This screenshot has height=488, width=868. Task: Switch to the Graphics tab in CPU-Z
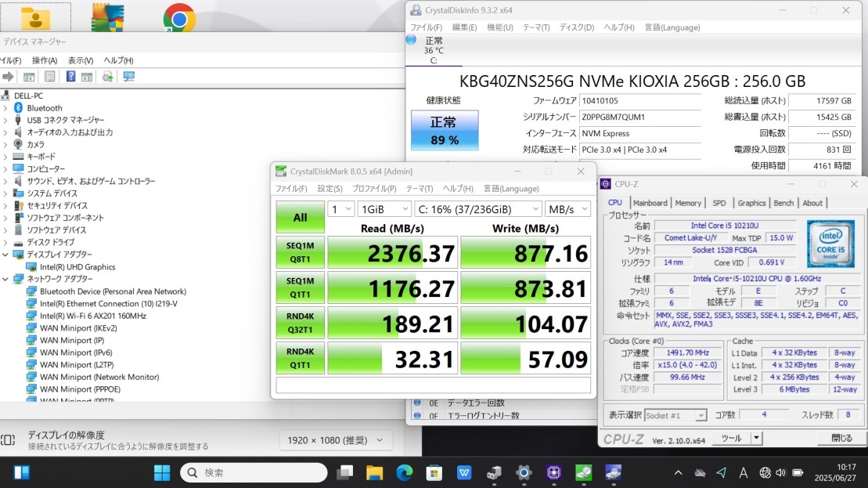751,204
